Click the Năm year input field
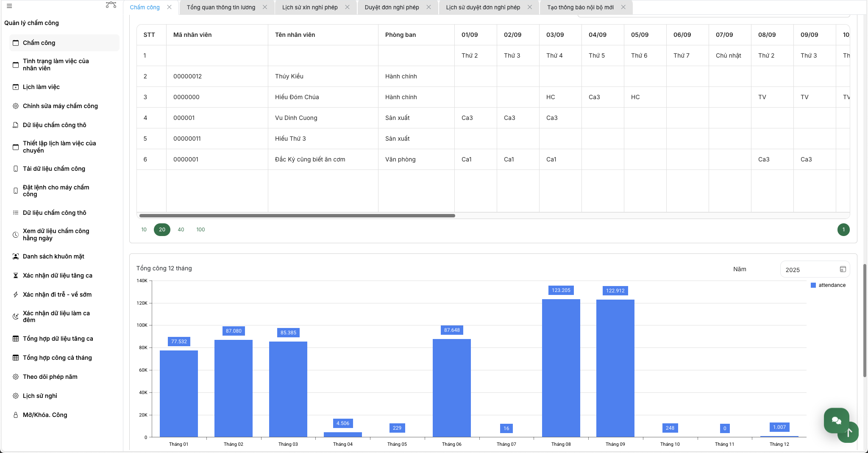868x453 pixels. click(815, 270)
